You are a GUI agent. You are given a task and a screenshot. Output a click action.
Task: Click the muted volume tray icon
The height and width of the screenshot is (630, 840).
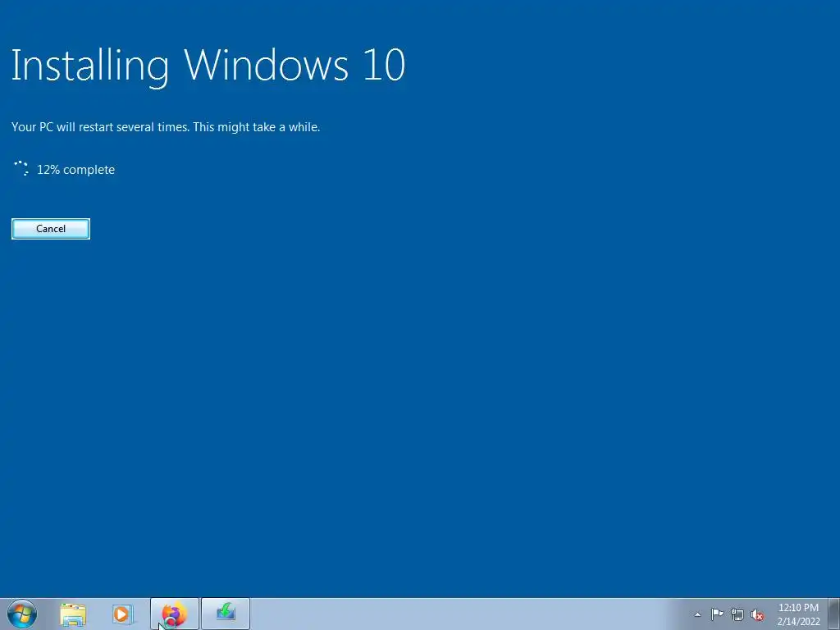click(757, 614)
